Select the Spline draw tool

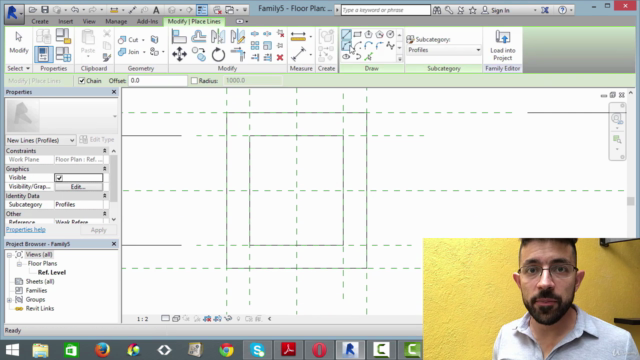tap(390, 46)
